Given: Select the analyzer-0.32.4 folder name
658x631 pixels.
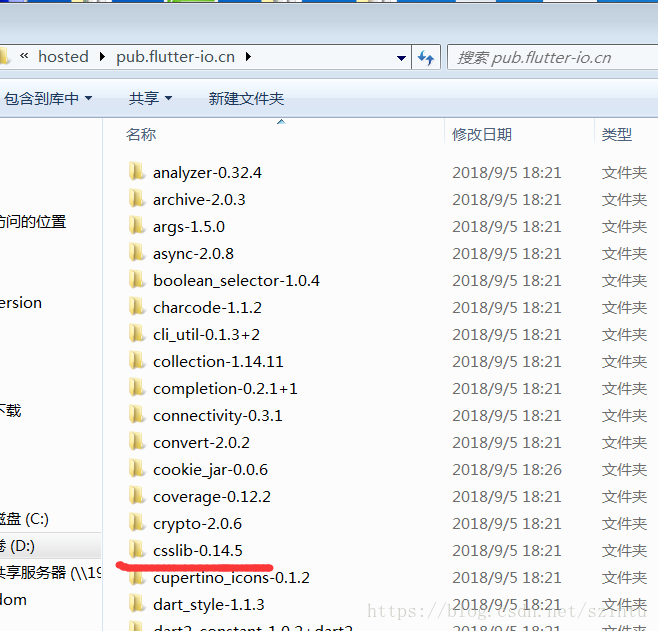Looking at the screenshot, I should [207, 173].
